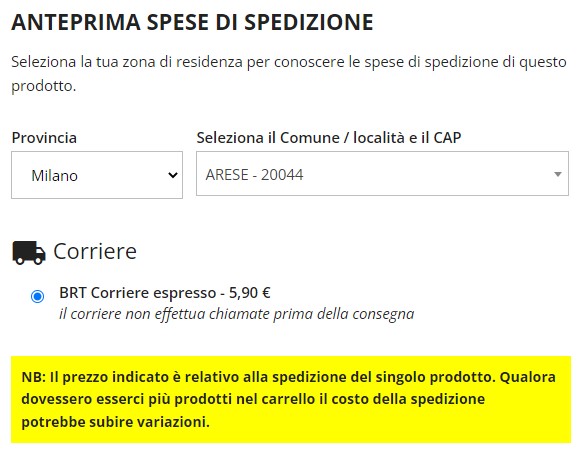The height and width of the screenshot is (455, 580).
Task: Click the BRT Corriere espresso - 5,90 € label
Action: point(165,293)
